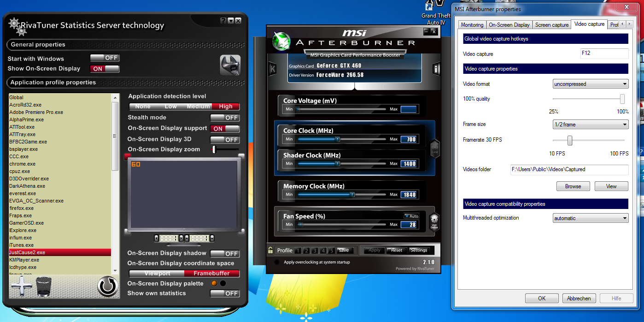Toggle On-Screen Display support switch

pyautogui.click(x=225, y=129)
